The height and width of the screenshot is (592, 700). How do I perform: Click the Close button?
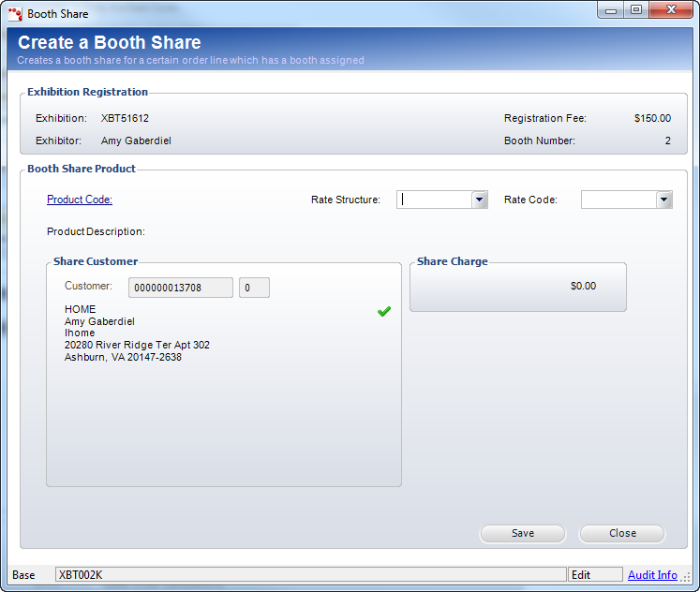pos(622,533)
